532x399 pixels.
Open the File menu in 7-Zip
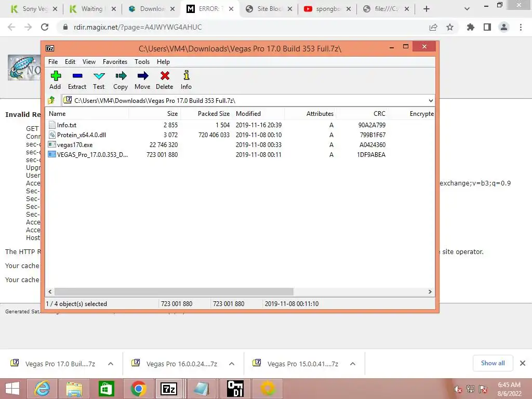coord(53,62)
